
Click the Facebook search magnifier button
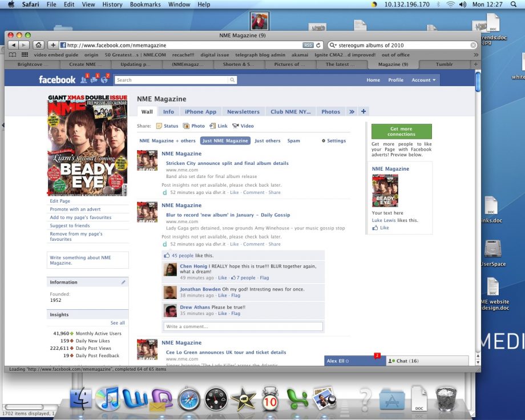(x=232, y=80)
